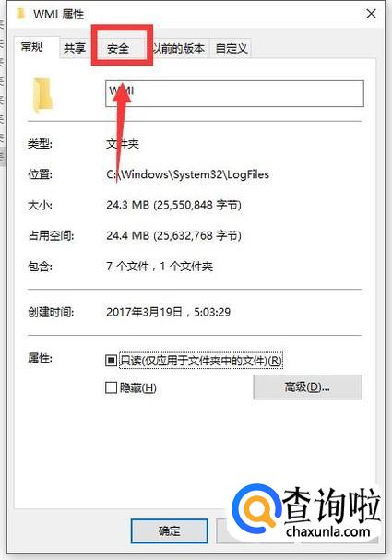The height and width of the screenshot is (560, 392).
Task: Switch to the 自定义 tab
Action: pos(232,48)
